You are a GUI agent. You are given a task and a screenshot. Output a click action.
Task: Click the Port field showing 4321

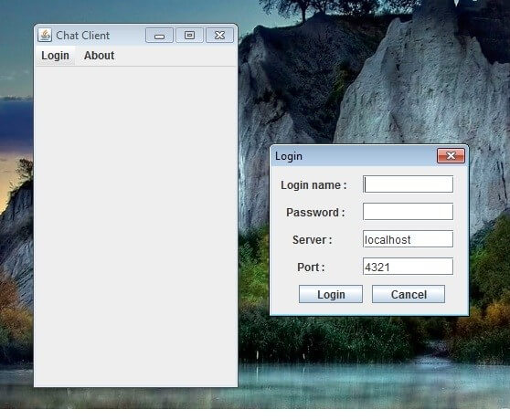(408, 267)
